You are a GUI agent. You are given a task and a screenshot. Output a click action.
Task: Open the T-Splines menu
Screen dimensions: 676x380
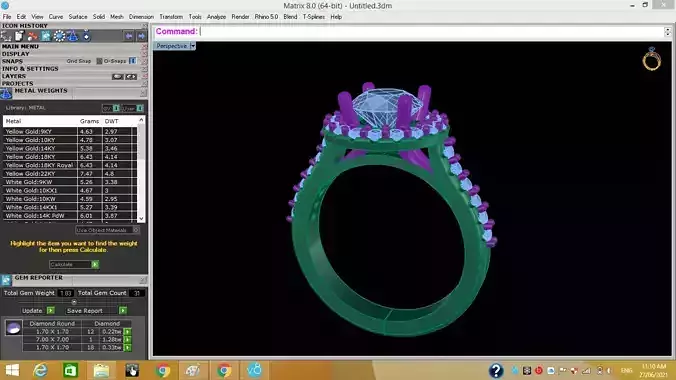click(313, 17)
